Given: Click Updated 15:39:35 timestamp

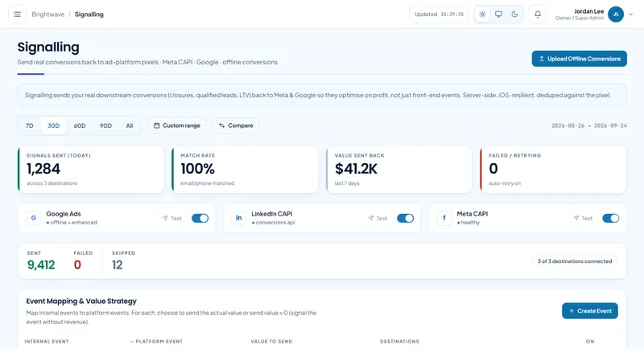Looking at the screenshot, I should pyautogui.click(x=439, y=14).
